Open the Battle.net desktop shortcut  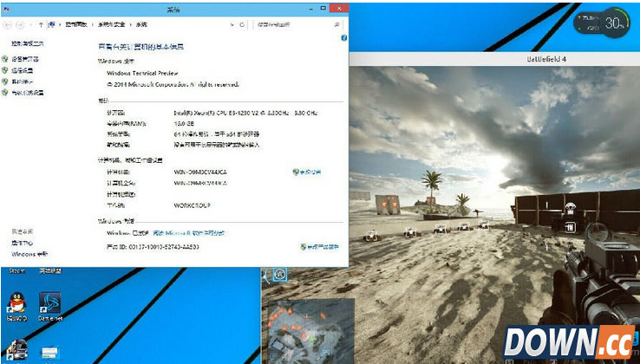[x=50, y=307]
